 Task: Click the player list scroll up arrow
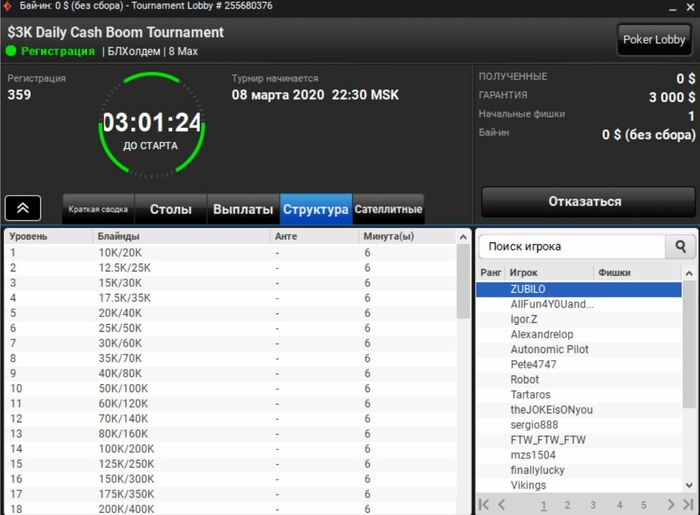[x=689, y=273]
